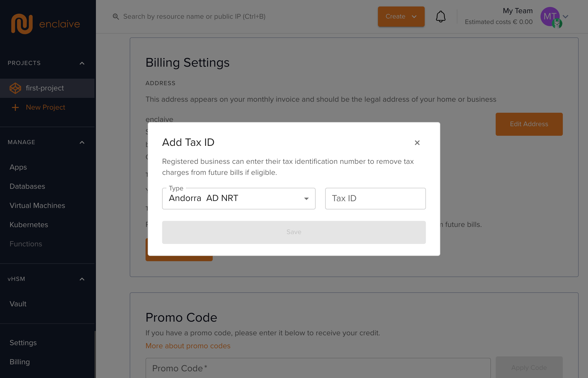Open Virtual Machines in sidebar

[x=37, y=206]
